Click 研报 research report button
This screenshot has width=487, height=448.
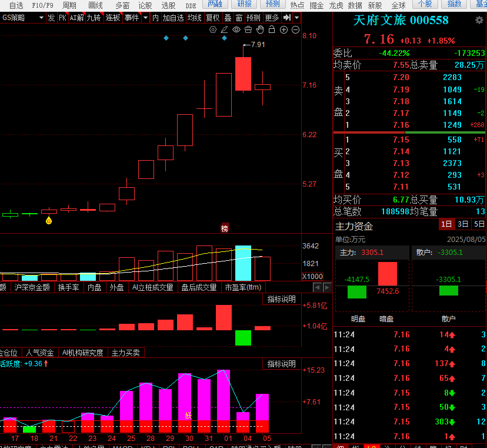[245, 4]
